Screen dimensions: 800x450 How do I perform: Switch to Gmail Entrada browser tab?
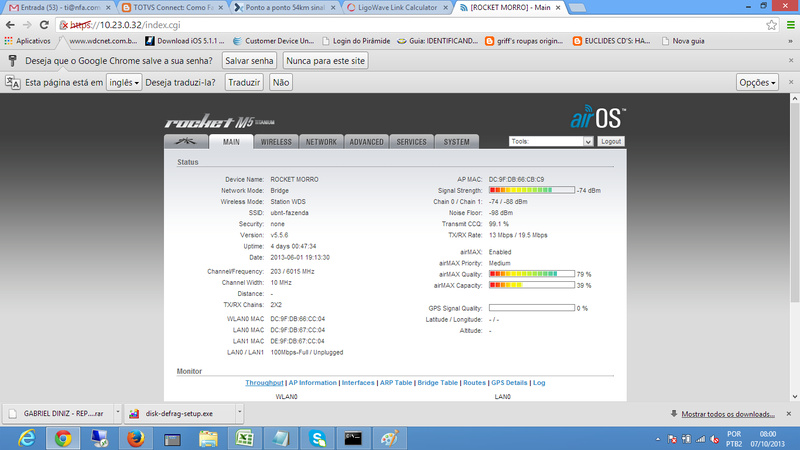(59, 8)
